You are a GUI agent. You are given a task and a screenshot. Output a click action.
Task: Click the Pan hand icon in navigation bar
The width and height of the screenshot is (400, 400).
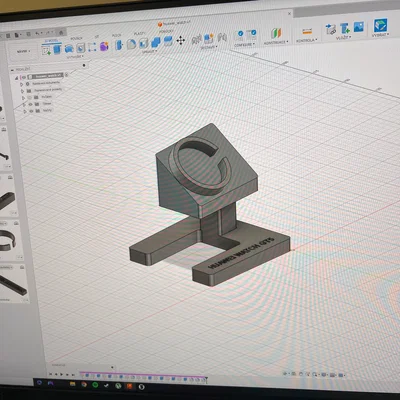pyautogui.click(x=301, y=374)
